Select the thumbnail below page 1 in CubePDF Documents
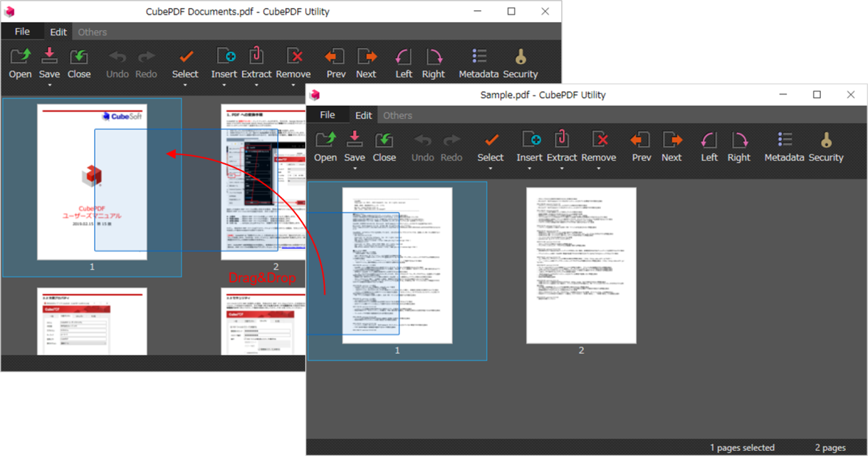Screen dimensions: 868x456 point(92,321)
